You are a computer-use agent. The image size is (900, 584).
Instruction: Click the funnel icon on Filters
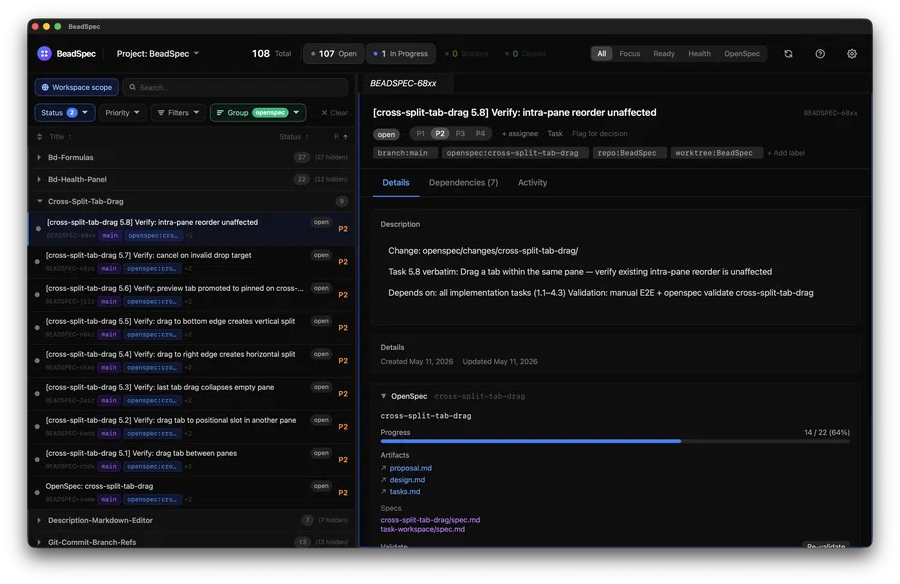click(161, 113)
